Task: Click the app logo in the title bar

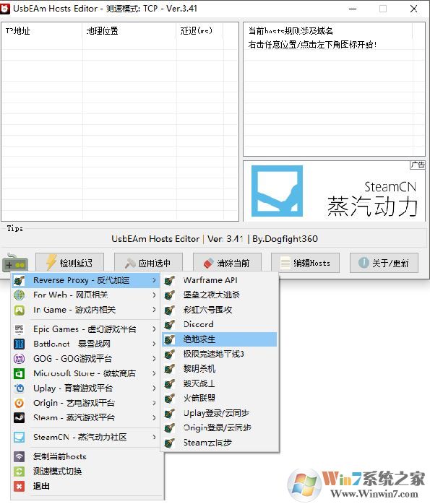Action: (5, 9)
